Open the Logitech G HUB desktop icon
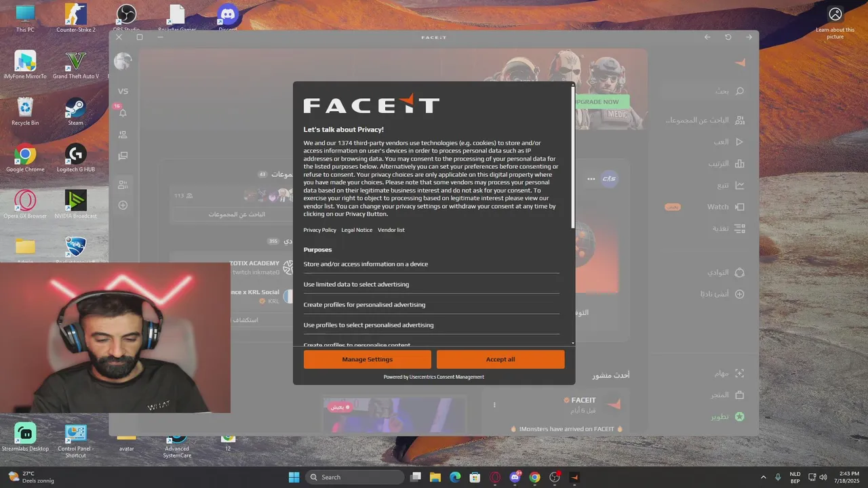The image size is (868, 488). click(x=75, y=159)
